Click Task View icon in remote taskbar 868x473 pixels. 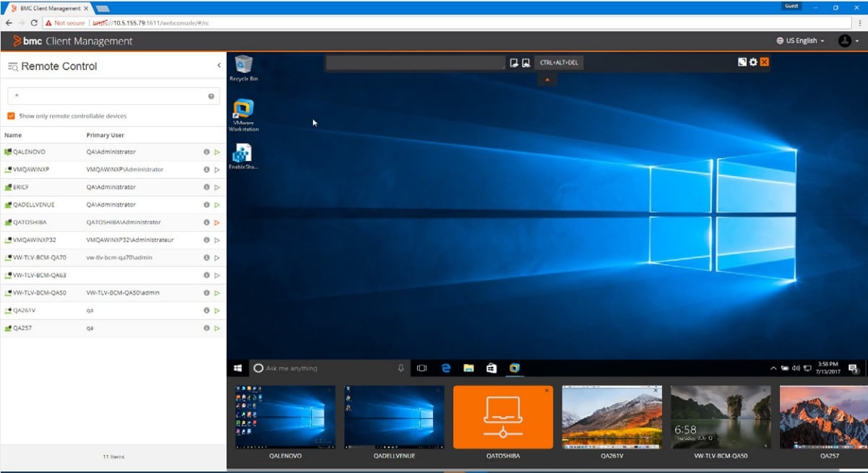click(422, 368)
